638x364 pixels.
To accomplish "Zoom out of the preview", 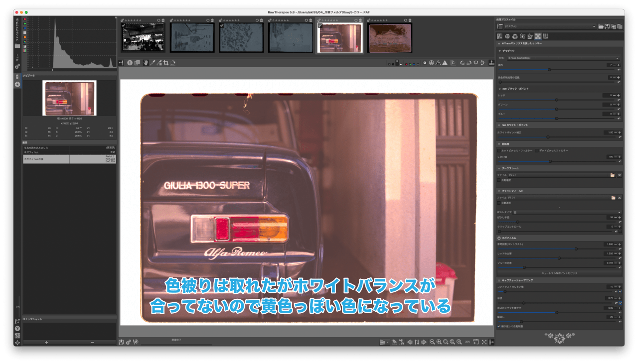I will [x=432, y=342].
